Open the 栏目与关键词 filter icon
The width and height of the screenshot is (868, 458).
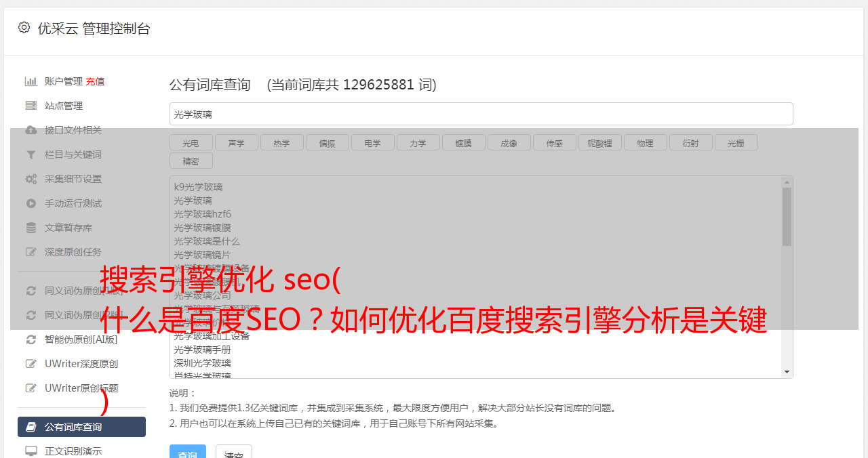pos(31,154)
